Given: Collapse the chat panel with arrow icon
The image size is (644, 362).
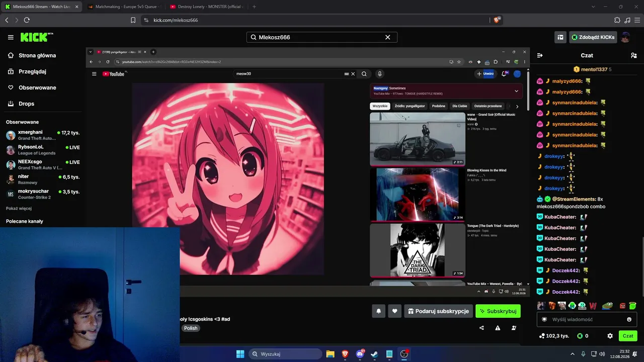Looking at the screenshot, I should point(540,55).
